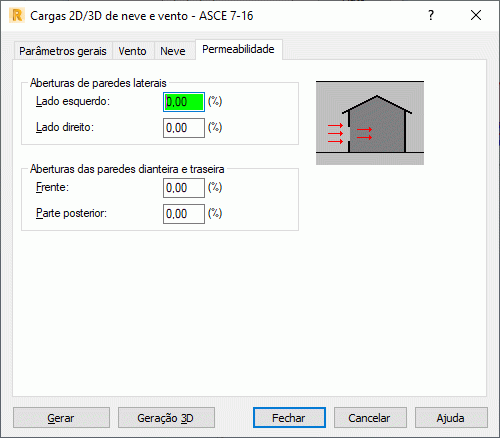Click the Lado esquerdo label
The width and height of the screenshot is (500, 438).
click(x=73, y=101)
